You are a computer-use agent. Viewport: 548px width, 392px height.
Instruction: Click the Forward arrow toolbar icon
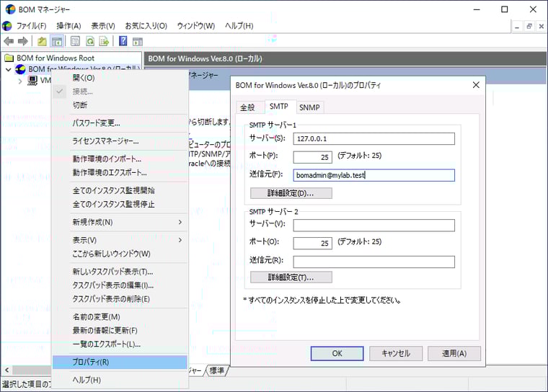click(x=23, y=42)
